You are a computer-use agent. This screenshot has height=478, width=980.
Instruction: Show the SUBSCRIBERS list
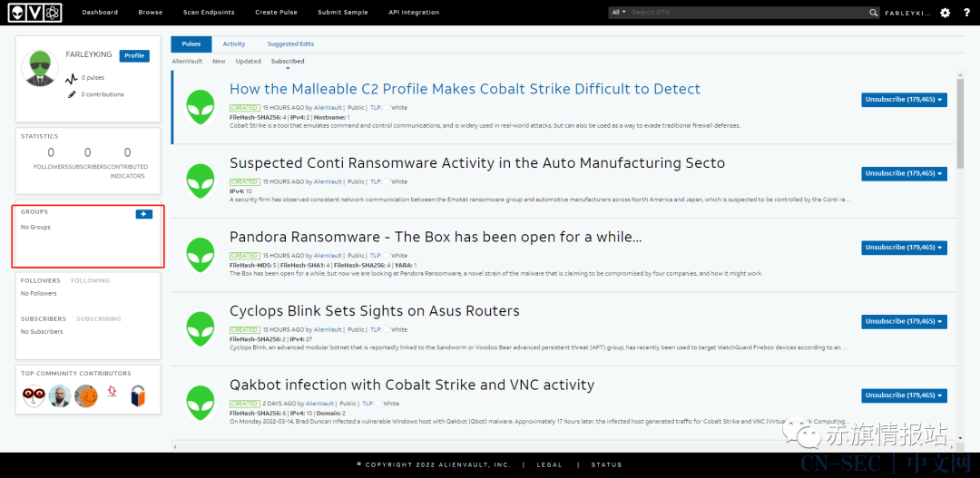(44, 318)
